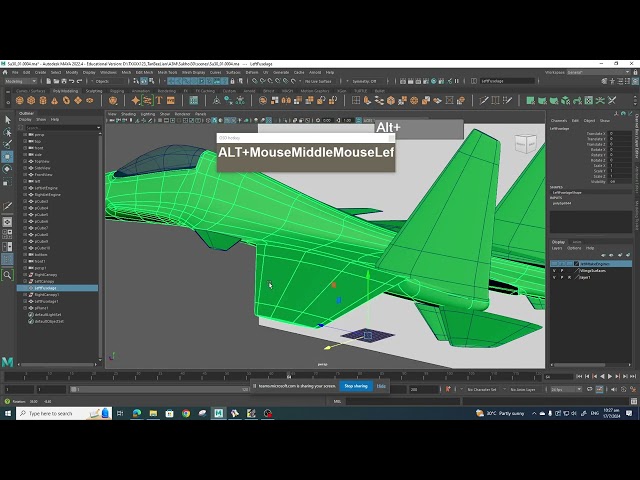Toggle playback P of WingsSurfaces layer
This screenshot has height=480, width=640.
[x=562, y=271]
